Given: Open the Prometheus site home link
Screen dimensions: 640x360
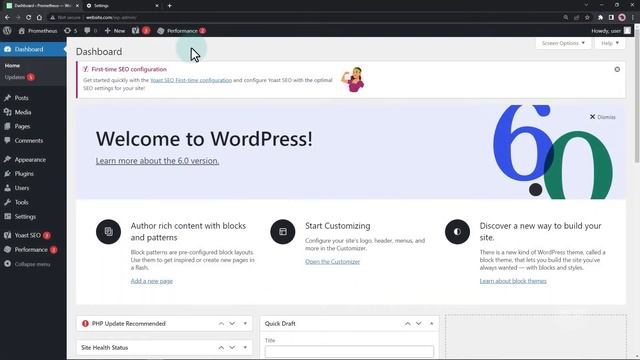Looking at the screenshot, I should [x=38, y=31].
